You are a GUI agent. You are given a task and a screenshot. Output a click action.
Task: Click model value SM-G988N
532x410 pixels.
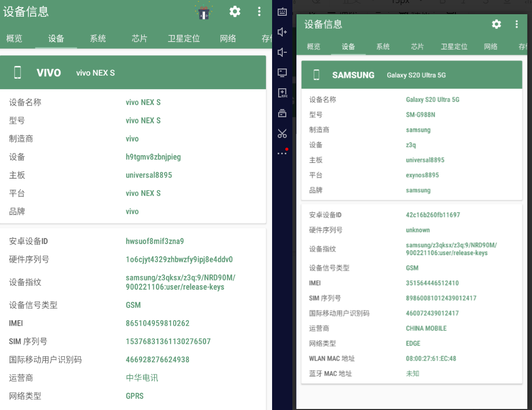(420, 115)
